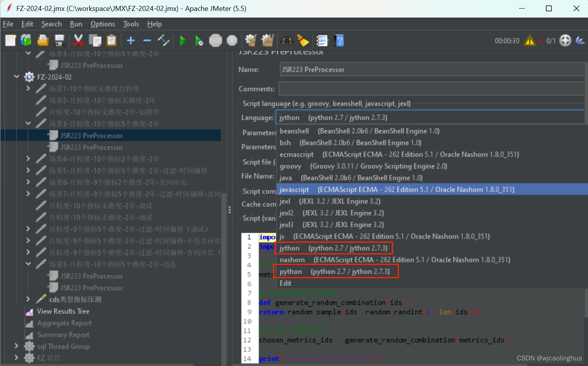
Task: Select groovy as the script language
Action: [290, 166]
